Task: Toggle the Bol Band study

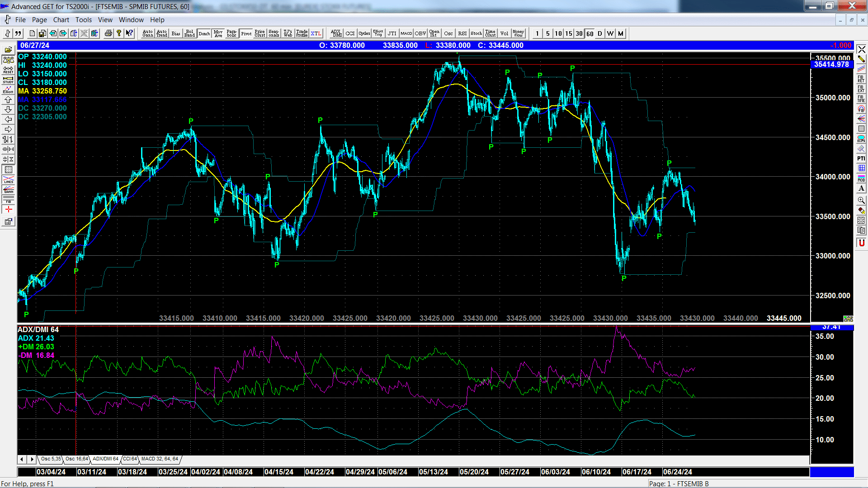Action: pos(190,33)
